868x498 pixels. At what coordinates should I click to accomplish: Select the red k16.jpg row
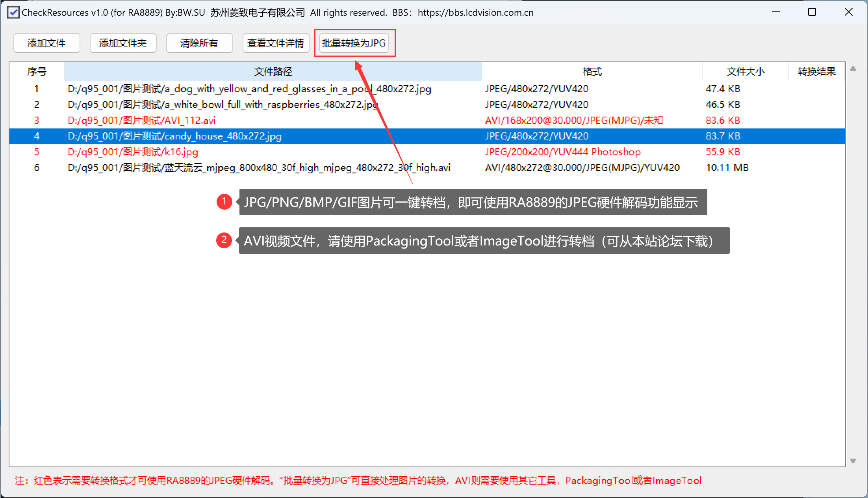click(x=133, y=152)
